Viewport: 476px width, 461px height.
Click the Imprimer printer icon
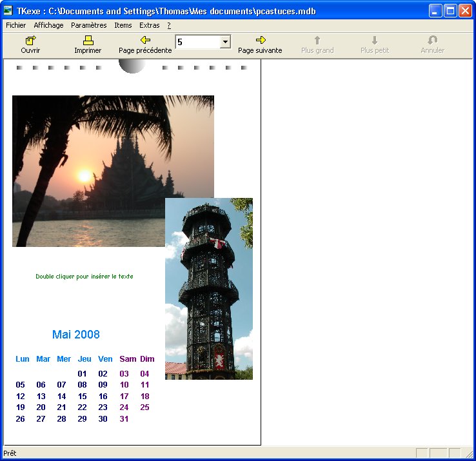coord(88,40)
